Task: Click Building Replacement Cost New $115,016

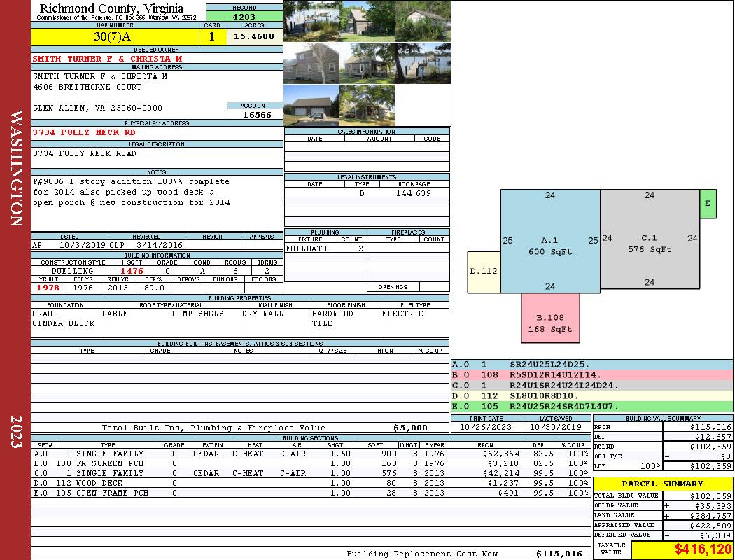Action: point(559,554)
